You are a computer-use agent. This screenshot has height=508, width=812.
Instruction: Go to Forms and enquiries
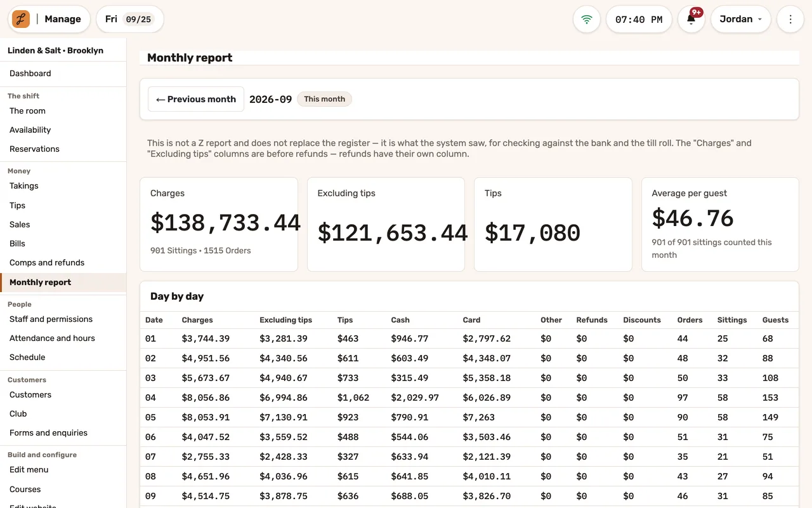[63, 433]
